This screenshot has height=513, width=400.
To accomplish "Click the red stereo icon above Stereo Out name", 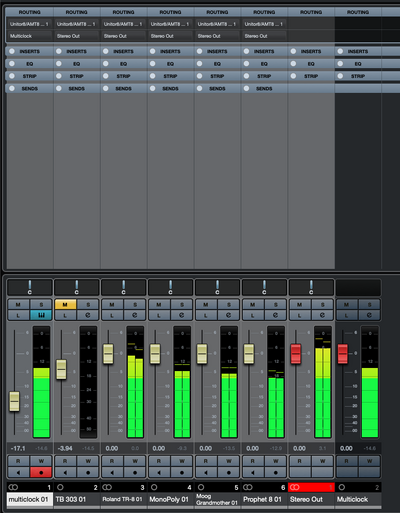I will 295,487.
